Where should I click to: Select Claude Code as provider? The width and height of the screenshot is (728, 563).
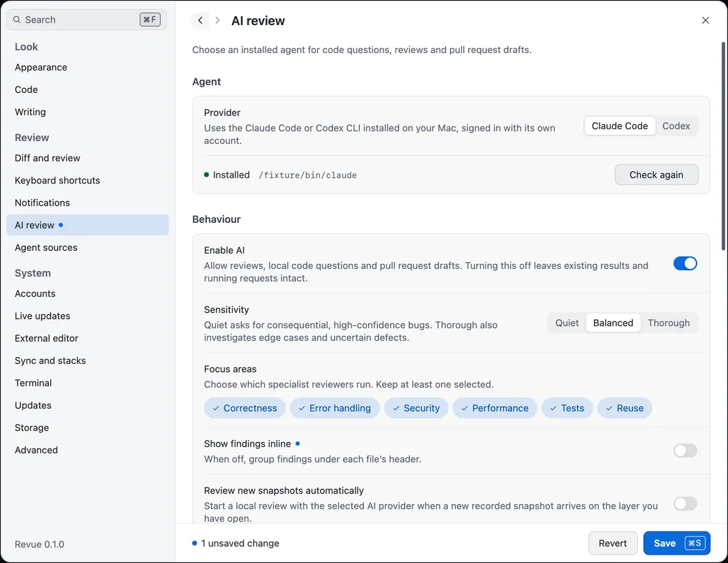(619, 126)
